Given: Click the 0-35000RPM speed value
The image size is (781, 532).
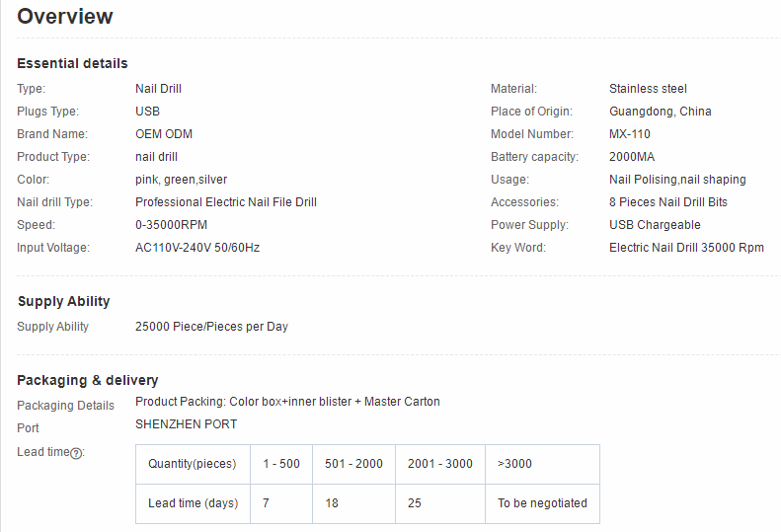Looking at the screenshot, I should pos(171,225).
